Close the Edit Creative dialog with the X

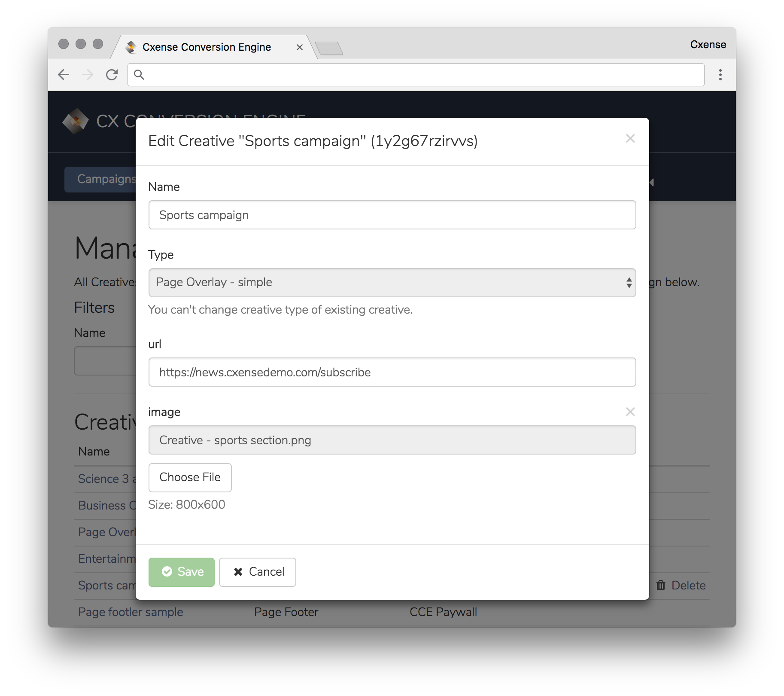630,139
